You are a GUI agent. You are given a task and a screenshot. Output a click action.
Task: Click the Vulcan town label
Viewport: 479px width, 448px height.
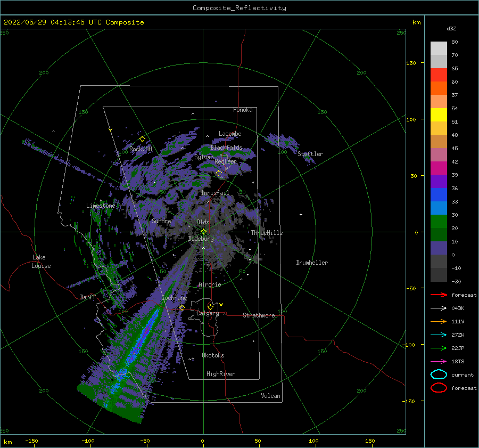pyautogui.click(x=271, y=396)
